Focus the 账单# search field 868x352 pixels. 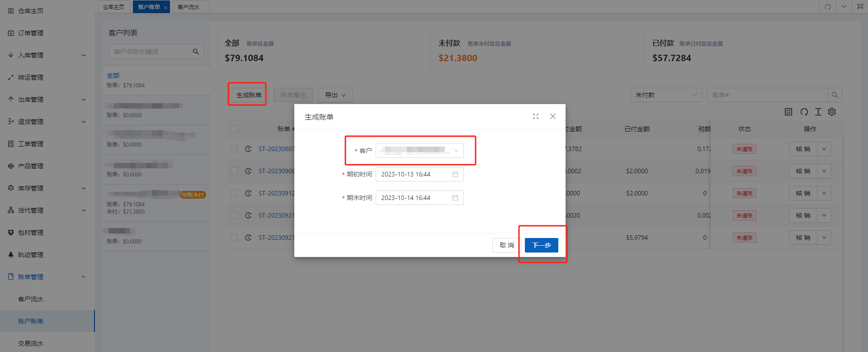pyautogui.click(x=767, y=95)
